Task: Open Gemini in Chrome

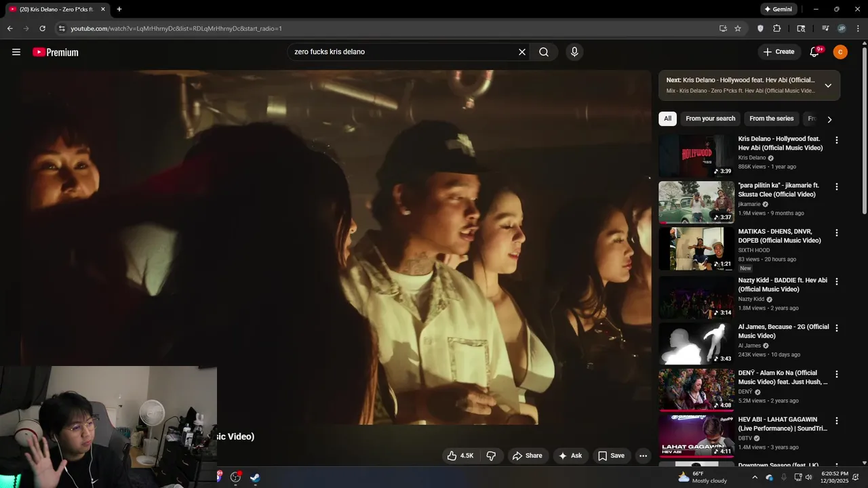Action: coord(778,9)
